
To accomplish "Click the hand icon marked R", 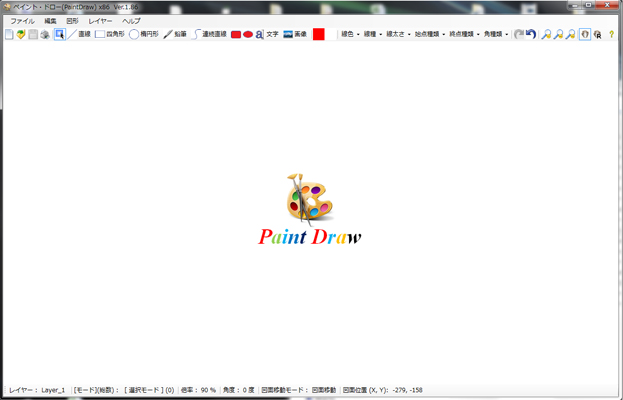I will pyautogui.click(x=597, y=35).
